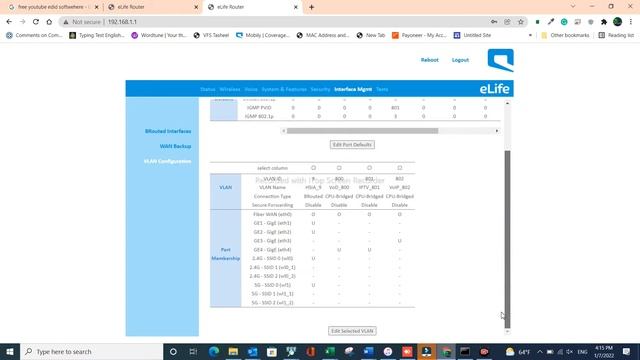Open the Wireless menu tab
This screenshot has width=640, height=360.
(230, 89)
